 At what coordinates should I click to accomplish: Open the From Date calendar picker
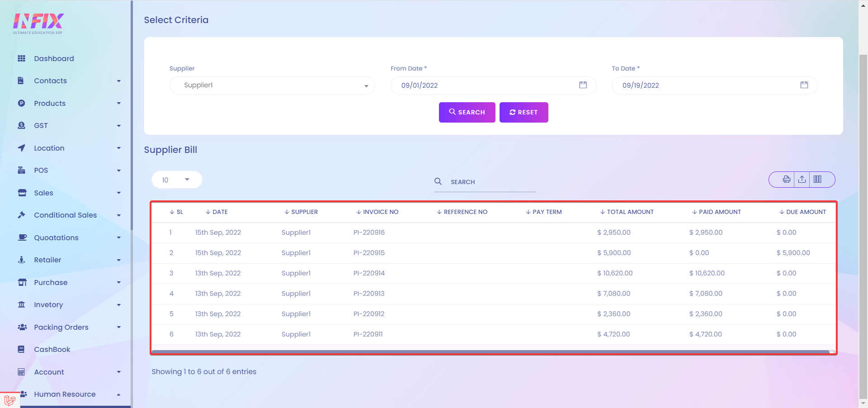583,85
